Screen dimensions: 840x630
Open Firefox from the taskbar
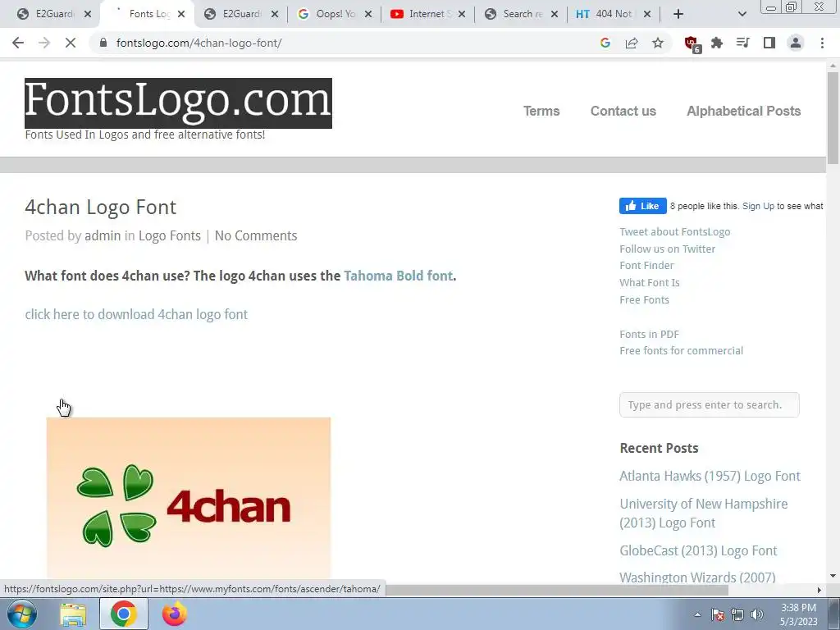(174, 614)
